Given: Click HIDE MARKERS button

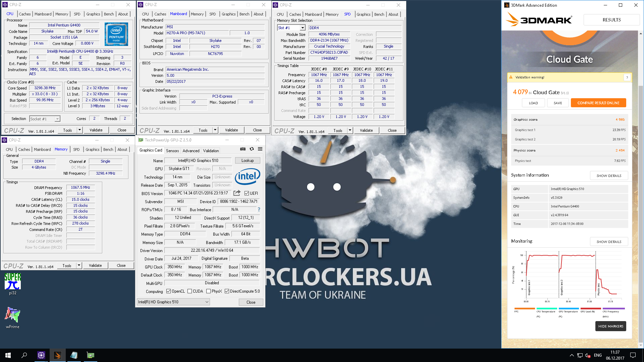Looking at the screenshot, I should point(610,326).
